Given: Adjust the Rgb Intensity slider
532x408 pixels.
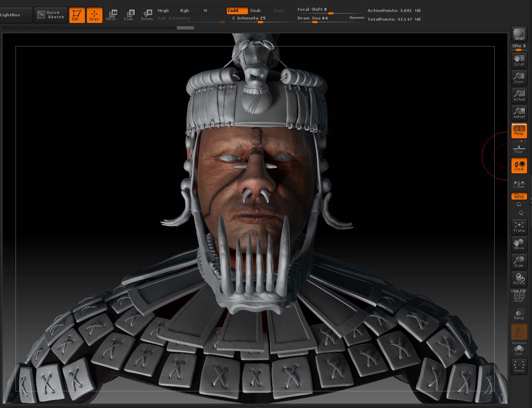Looking at the screenshot, I should point(191,19).
